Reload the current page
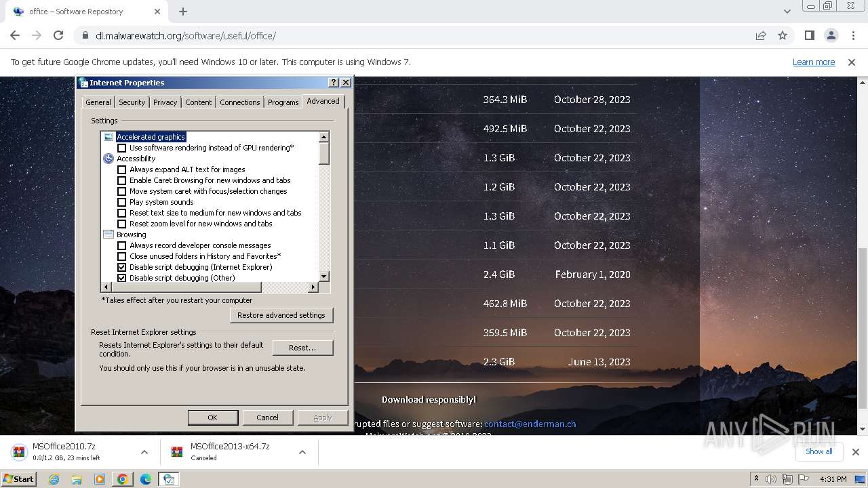Viewport: 868px width, 488px height. click(x=58, y=35)
